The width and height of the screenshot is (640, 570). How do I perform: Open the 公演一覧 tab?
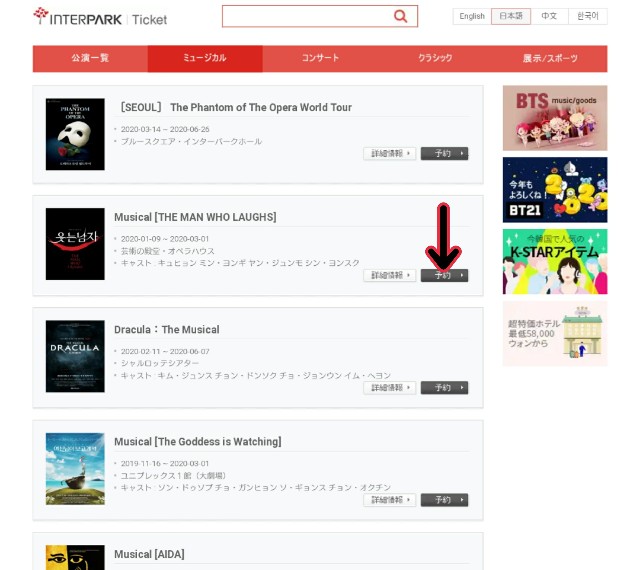click(x=90, y=58)
